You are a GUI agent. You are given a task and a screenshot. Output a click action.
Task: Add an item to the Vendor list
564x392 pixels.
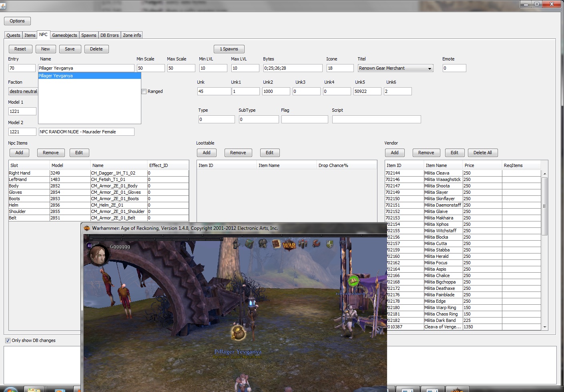[395, 153]
